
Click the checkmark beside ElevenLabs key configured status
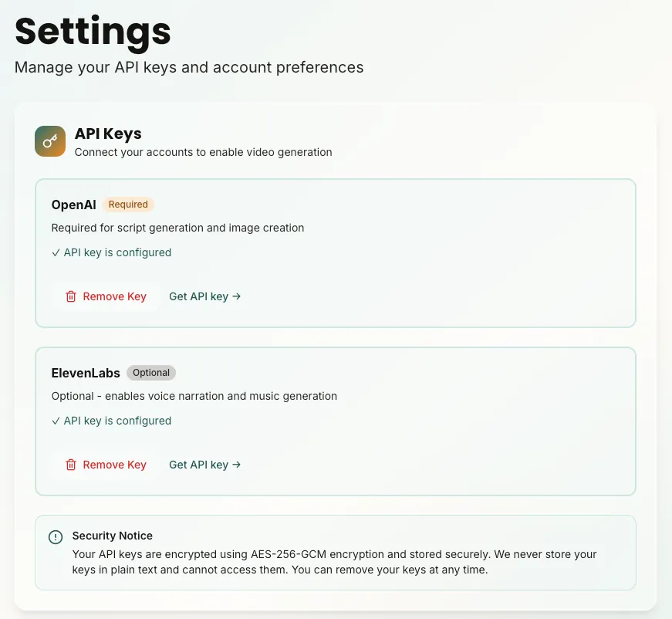(x=56, y=421)
